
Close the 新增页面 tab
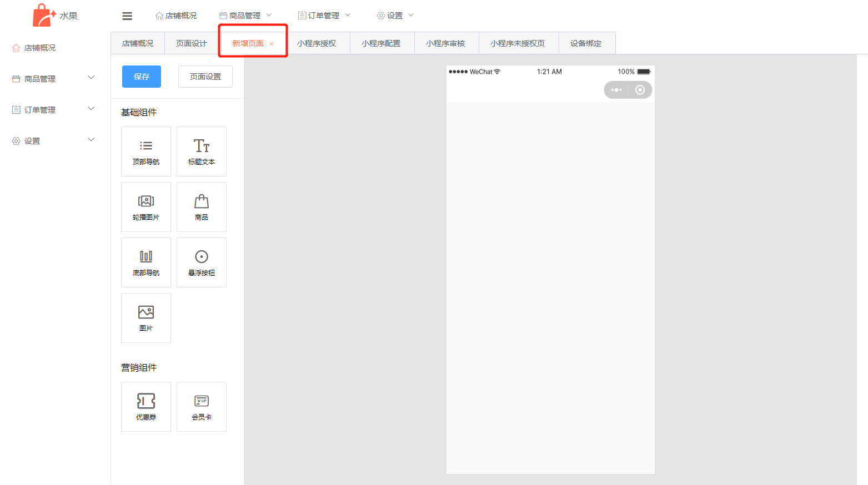point(272,44)
